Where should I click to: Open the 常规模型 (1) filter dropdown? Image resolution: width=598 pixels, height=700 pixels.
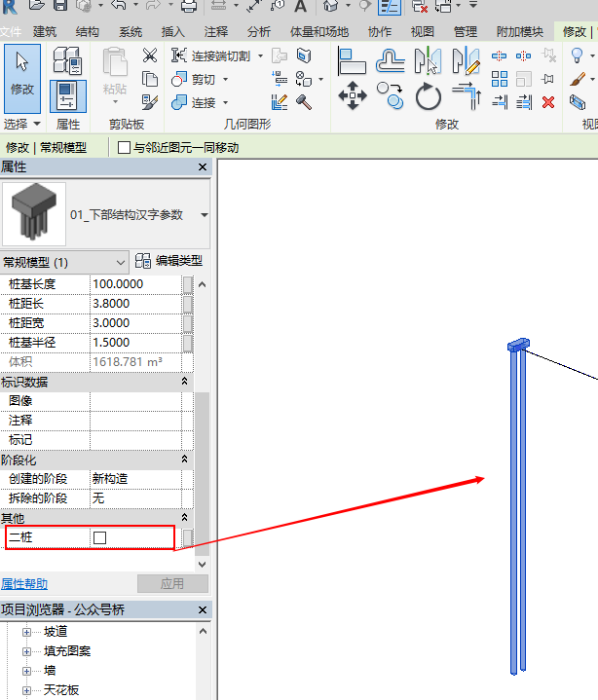[120, 263]
